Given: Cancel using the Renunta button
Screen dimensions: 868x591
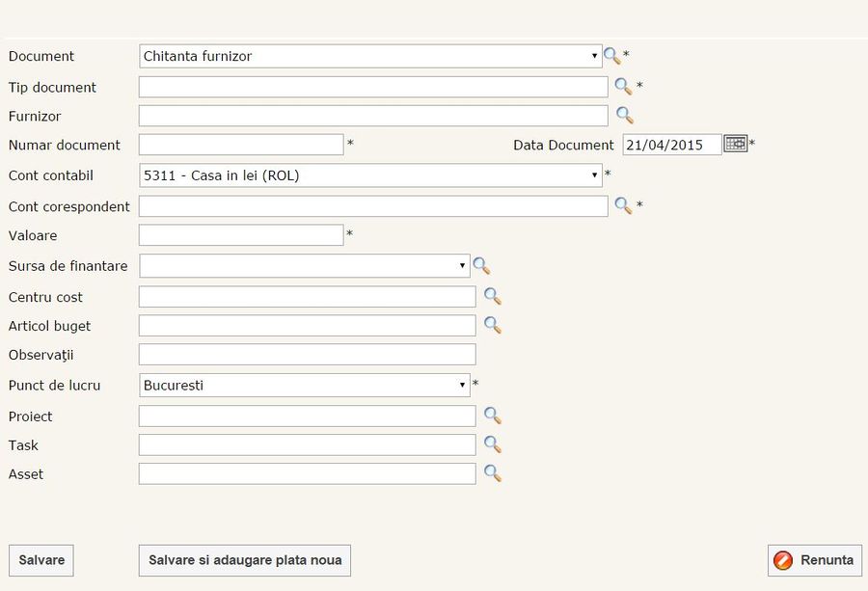Looking at the screenshot, I should (x=814, y=560).
